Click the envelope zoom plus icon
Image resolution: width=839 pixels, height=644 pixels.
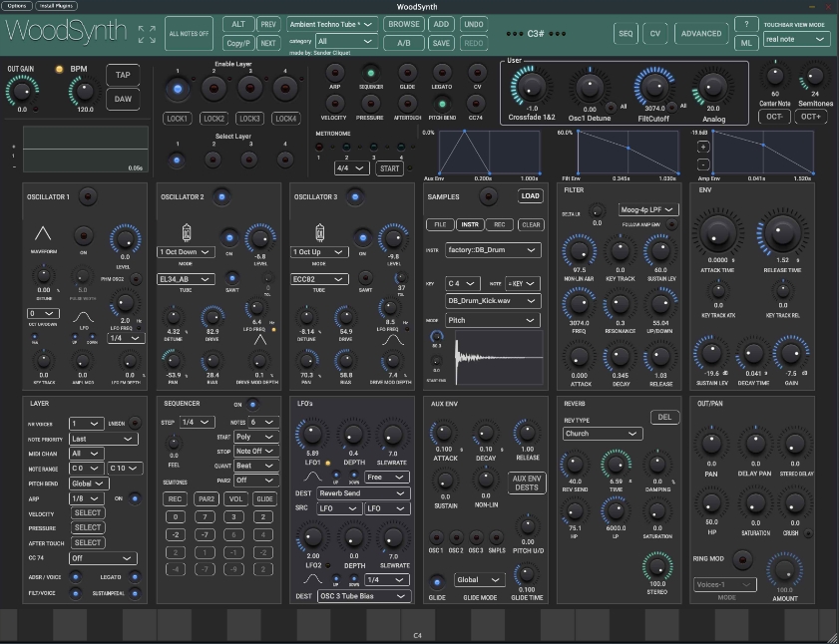pyautogui.click(x=703, y=147)
